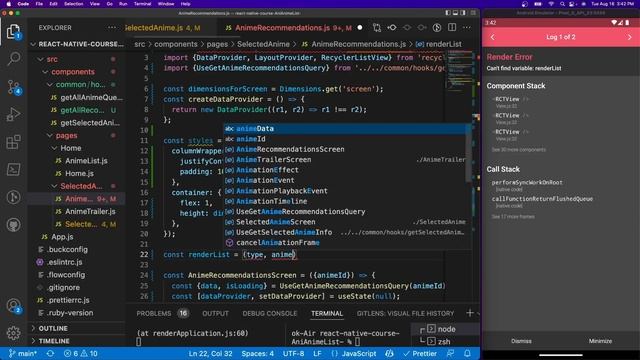Open .eslintrc.js in the explorer
Viewport: 640px width, 360px height.
64,262
